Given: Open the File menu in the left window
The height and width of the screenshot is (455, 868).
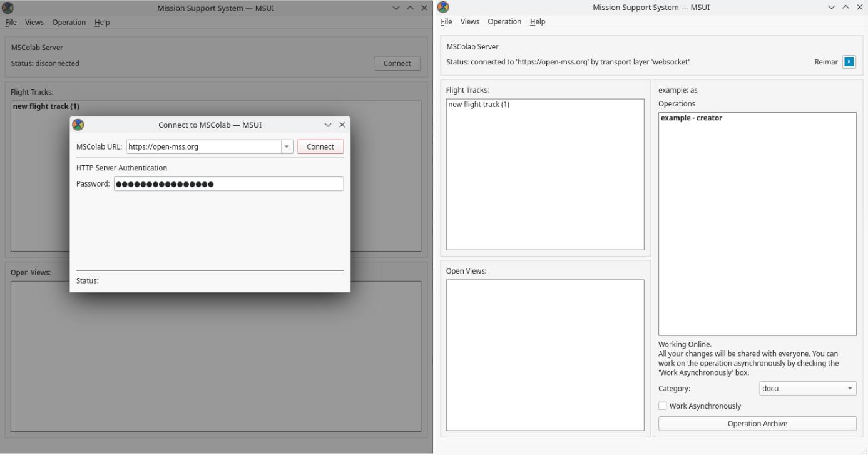Looking at the screenshot, I should pos(11,22).
